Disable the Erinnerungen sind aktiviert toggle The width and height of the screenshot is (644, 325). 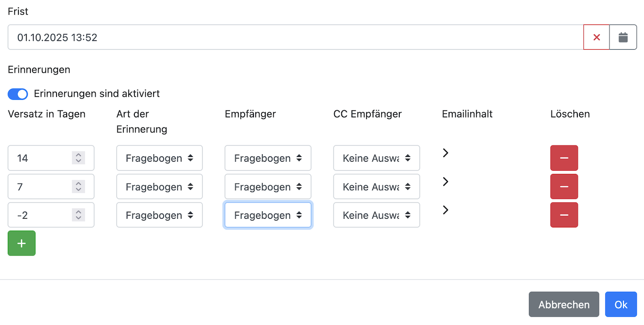coord(17,94)
